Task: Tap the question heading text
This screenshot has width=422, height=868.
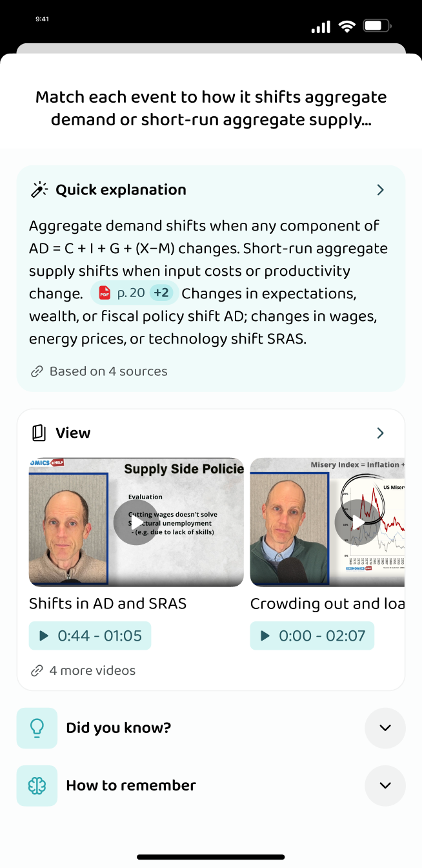Action: pos(211,108)
